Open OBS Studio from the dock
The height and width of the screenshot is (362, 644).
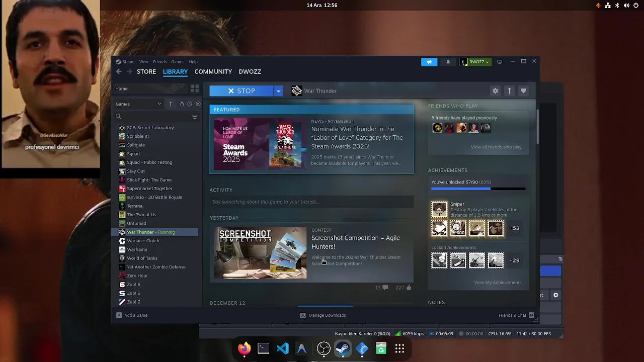coord(324,348)
